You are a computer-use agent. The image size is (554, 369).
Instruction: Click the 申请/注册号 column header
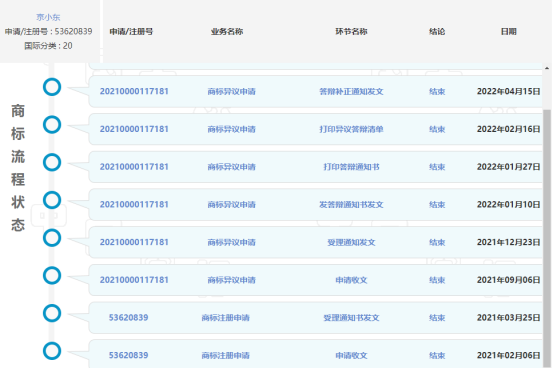click(131, 31)
